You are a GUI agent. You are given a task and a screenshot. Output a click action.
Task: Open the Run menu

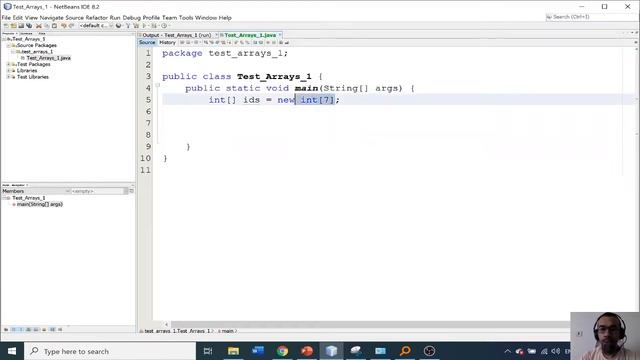(x=115, y=18)
